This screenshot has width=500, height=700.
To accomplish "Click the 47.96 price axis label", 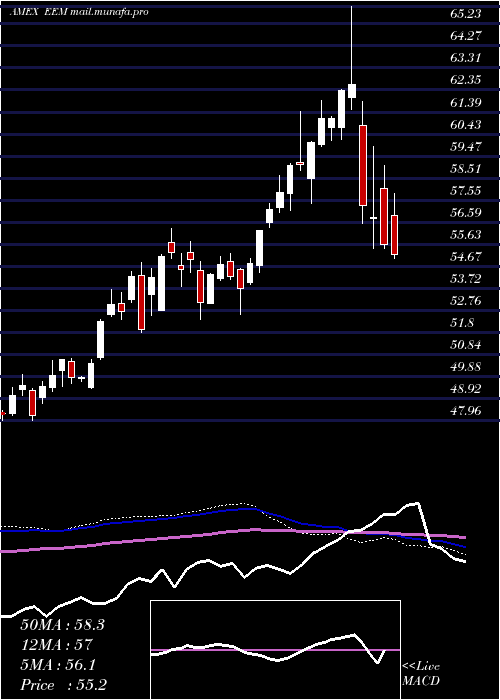I will (466, 411).
